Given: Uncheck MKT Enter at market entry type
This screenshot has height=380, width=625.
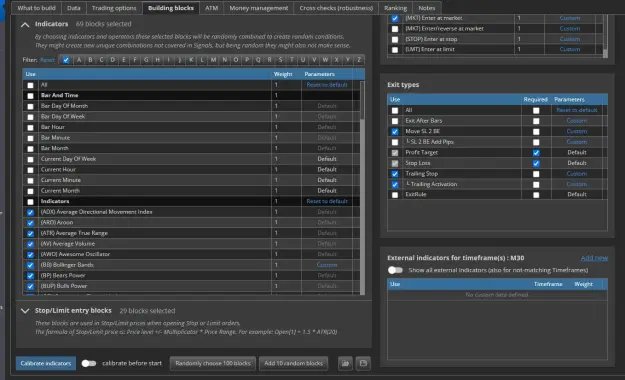Looking at the screenshot, I should 395,18.
